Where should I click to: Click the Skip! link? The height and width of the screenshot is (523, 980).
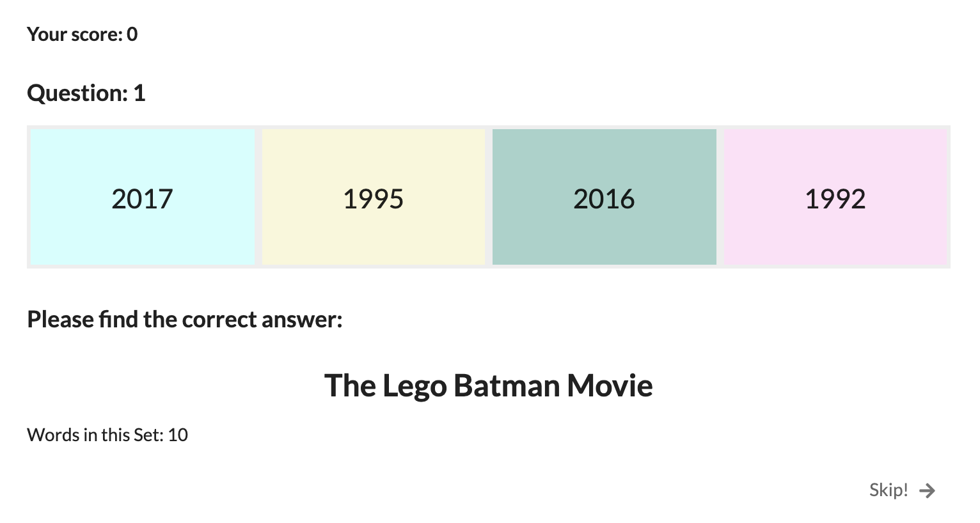click(889, 490)
